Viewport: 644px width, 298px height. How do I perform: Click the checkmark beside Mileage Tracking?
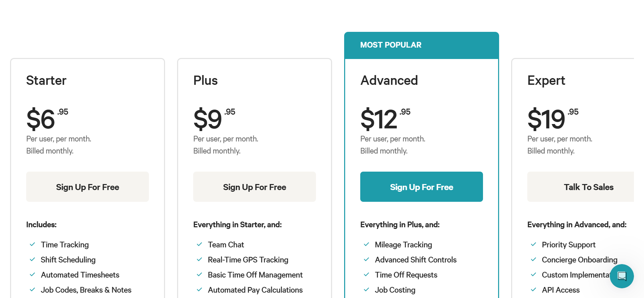tap(366, 244)
